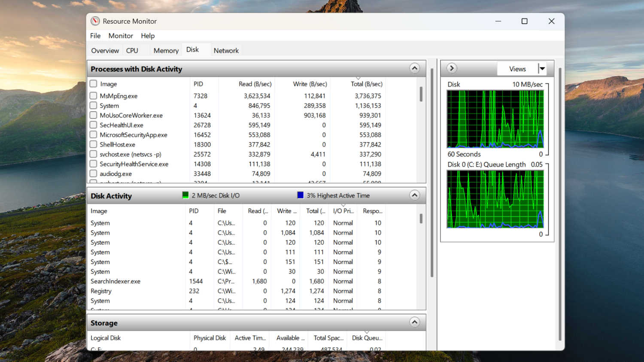The width and height of the screenshot is (644, 362).
Task: Hide the graph pane with arrow button
Action: 452,68
